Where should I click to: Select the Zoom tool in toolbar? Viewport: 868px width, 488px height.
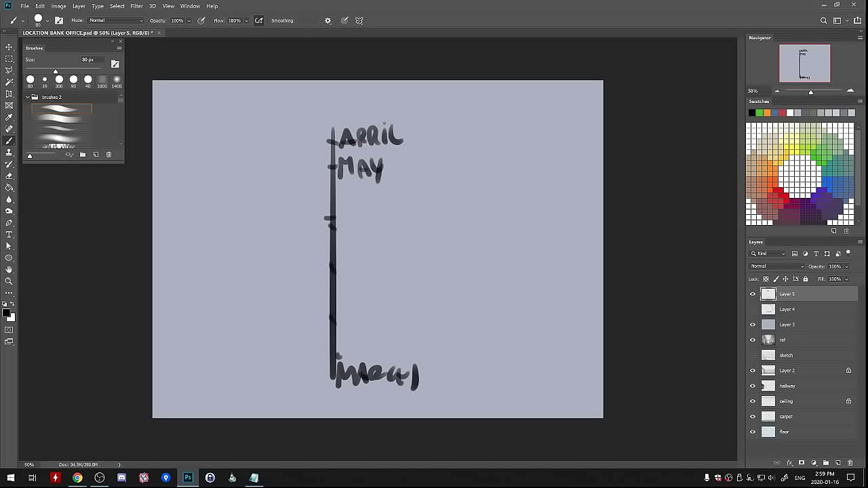(x=9, y=281)
